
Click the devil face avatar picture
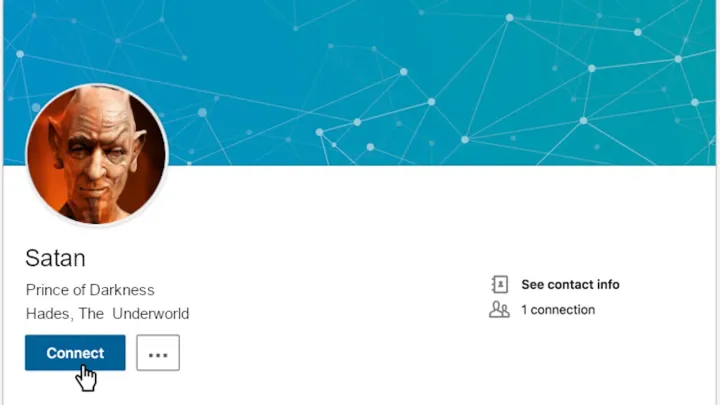(97, 154)
